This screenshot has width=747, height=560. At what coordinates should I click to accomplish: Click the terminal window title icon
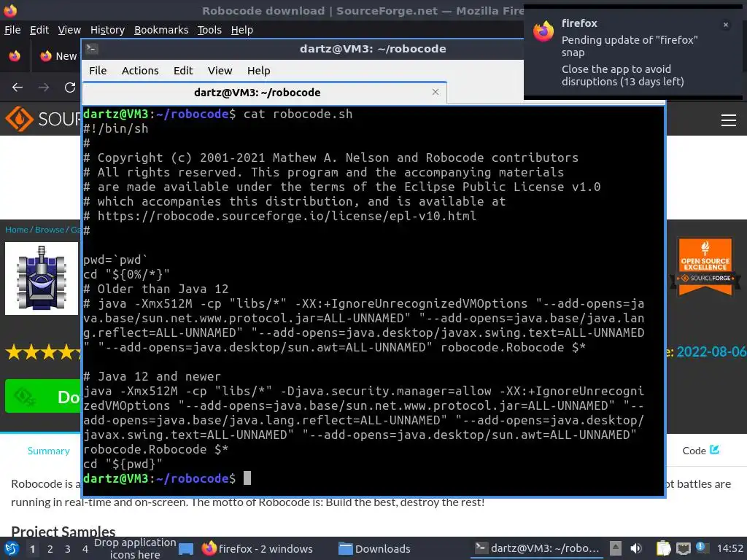[92, 48]
